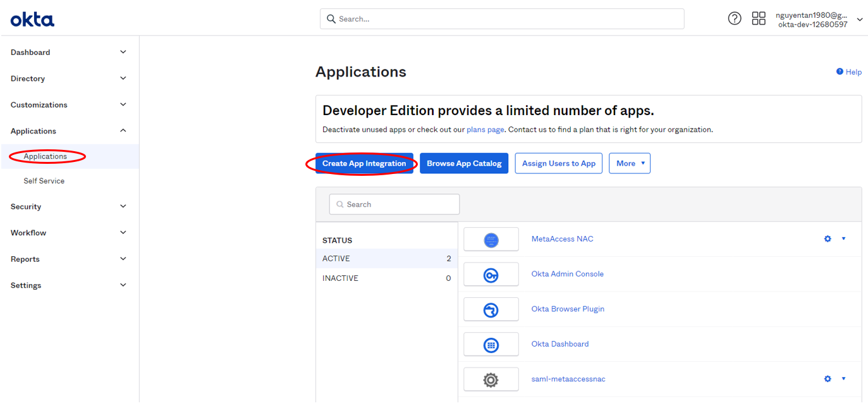Expand the Customizations sidebar section
The image size is (868, 408).
point(123,104)
